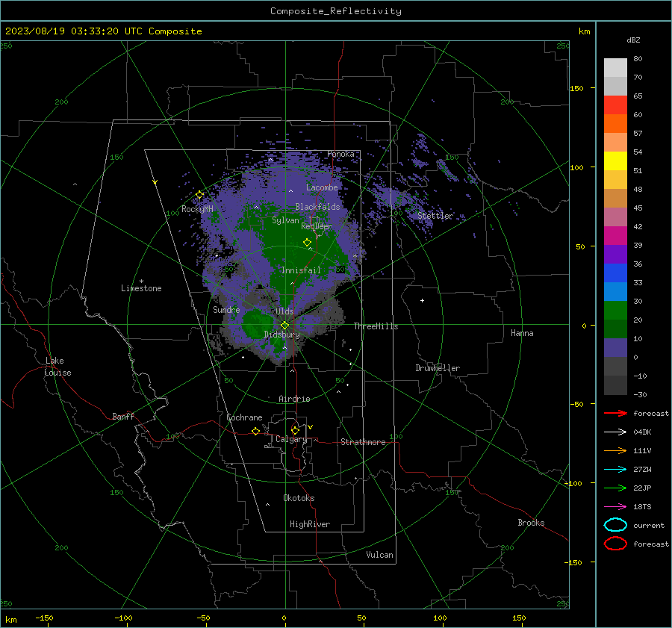Click the cyan current ellipse legend icon
This screenshot has height=628, width=672.
click(x=615, y=525)
